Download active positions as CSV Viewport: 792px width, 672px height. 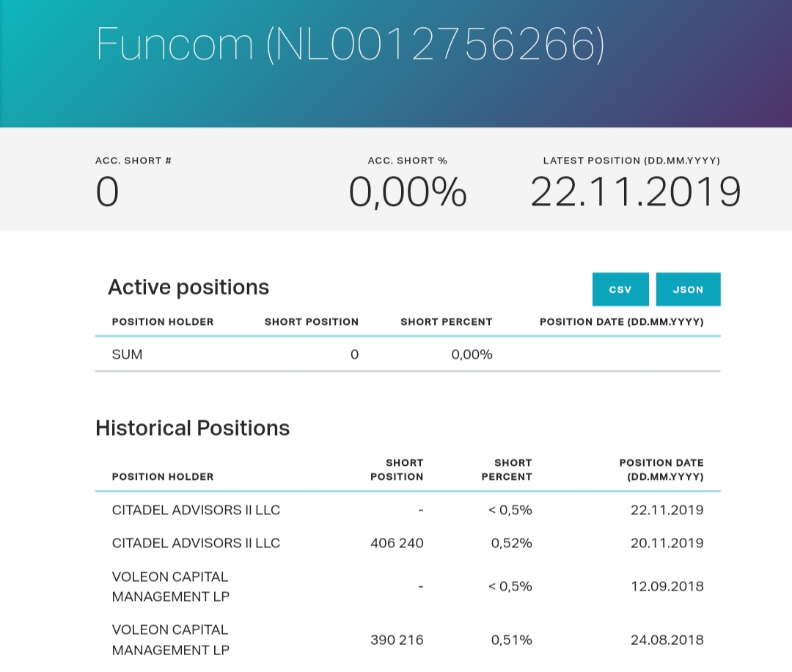tap(620, 290)
